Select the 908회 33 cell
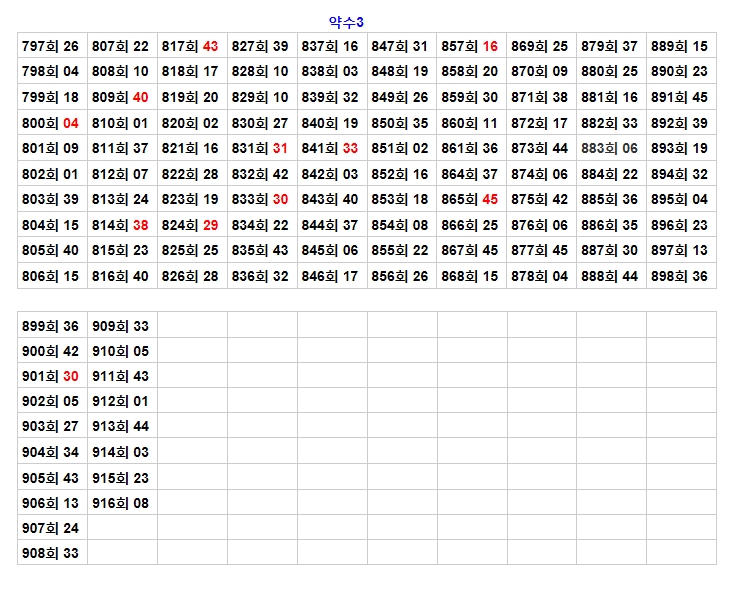This screenshot has height=598, width=745. point(51,553)
